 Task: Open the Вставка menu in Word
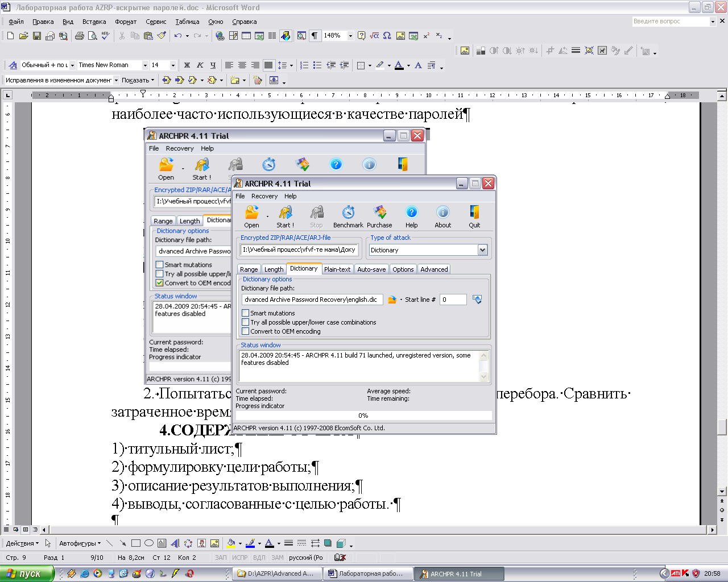pyautogui.click(x=94, y=22)
